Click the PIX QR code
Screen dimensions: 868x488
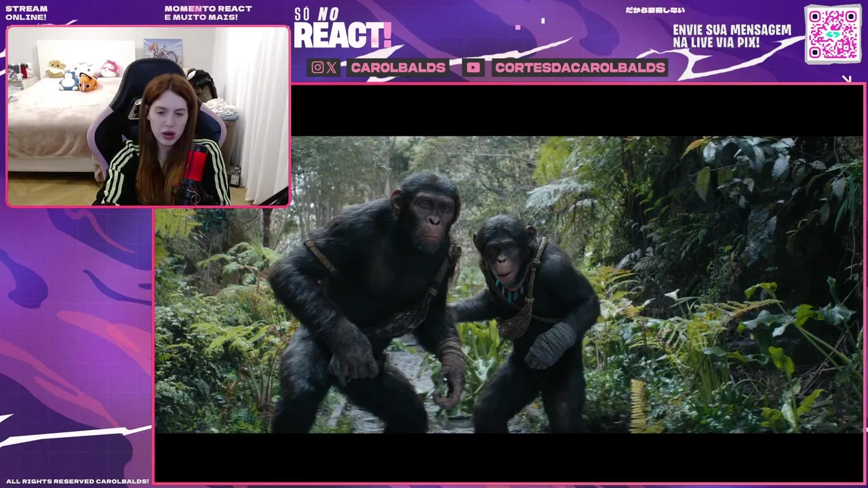tap(833, 34)
